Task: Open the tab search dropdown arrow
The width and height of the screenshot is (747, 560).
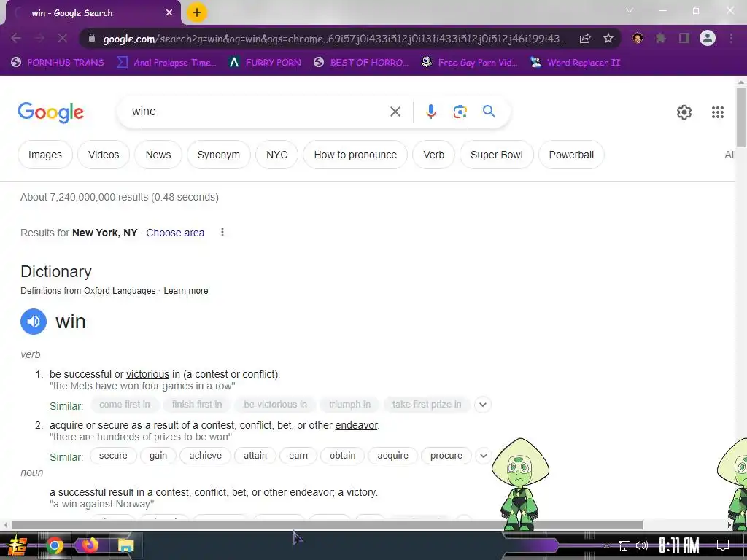Action: [630, 10]
